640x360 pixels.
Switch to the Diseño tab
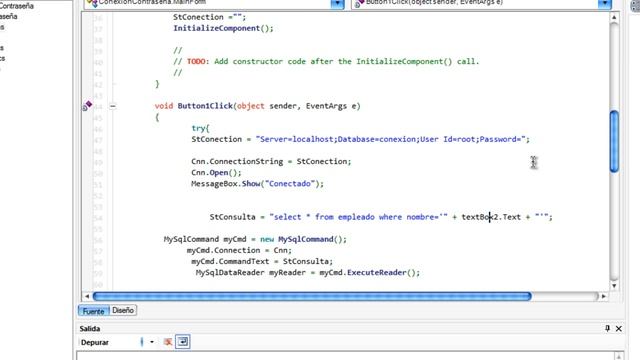click(x=123, y=310)
